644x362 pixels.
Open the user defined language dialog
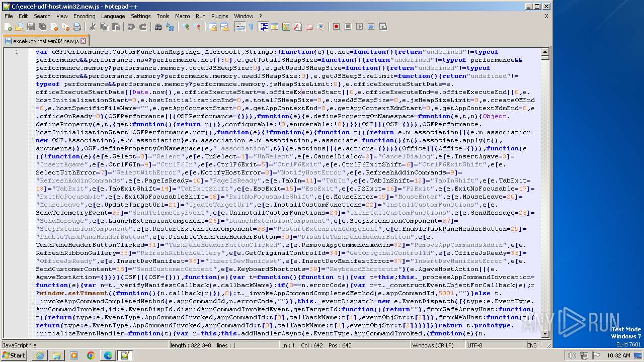tap(275, 27)
